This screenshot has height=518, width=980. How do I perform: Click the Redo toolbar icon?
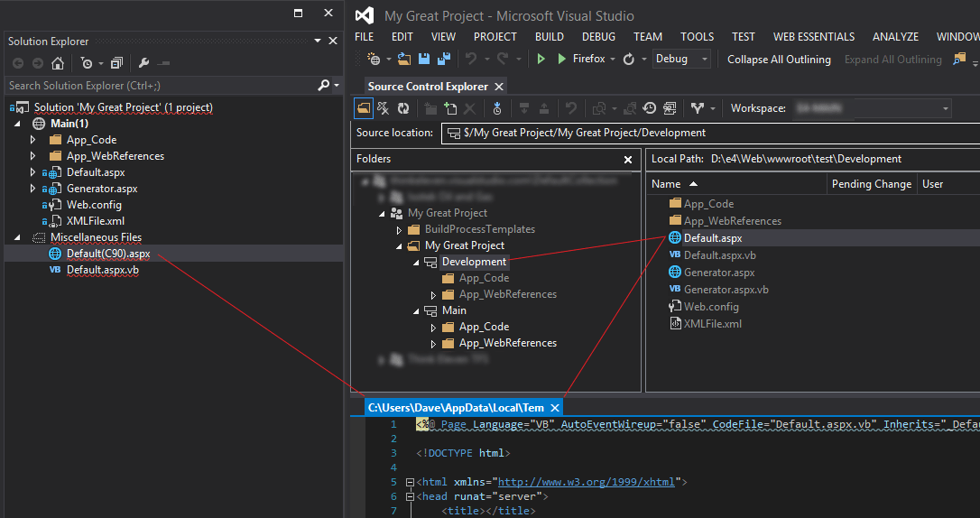click(x=503, y=59)
